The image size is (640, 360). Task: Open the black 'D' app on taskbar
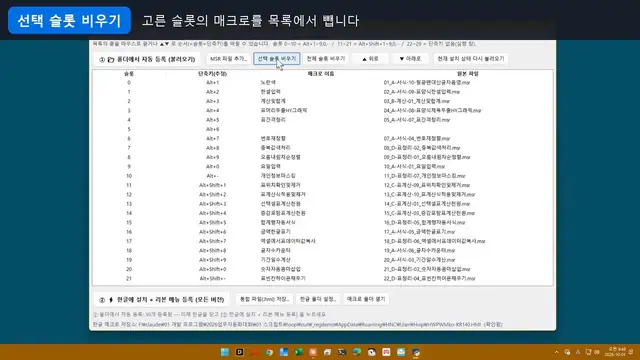click(x=240, y=352)
